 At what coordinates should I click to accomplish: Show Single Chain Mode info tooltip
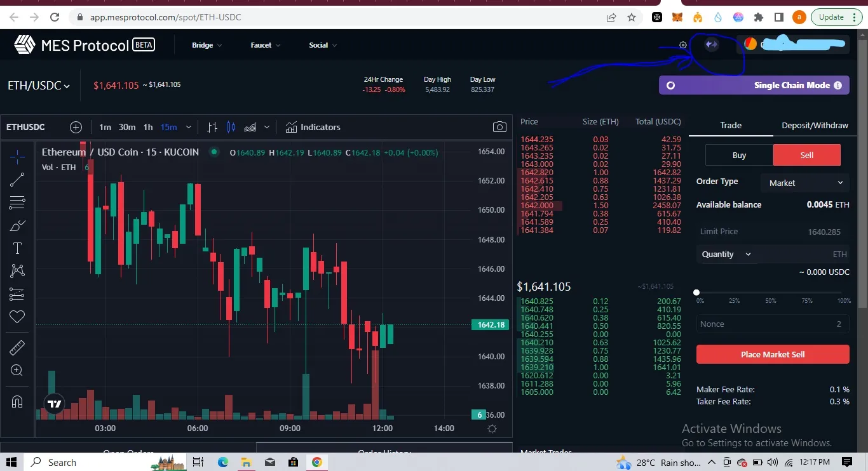click(x=837, y=85)
